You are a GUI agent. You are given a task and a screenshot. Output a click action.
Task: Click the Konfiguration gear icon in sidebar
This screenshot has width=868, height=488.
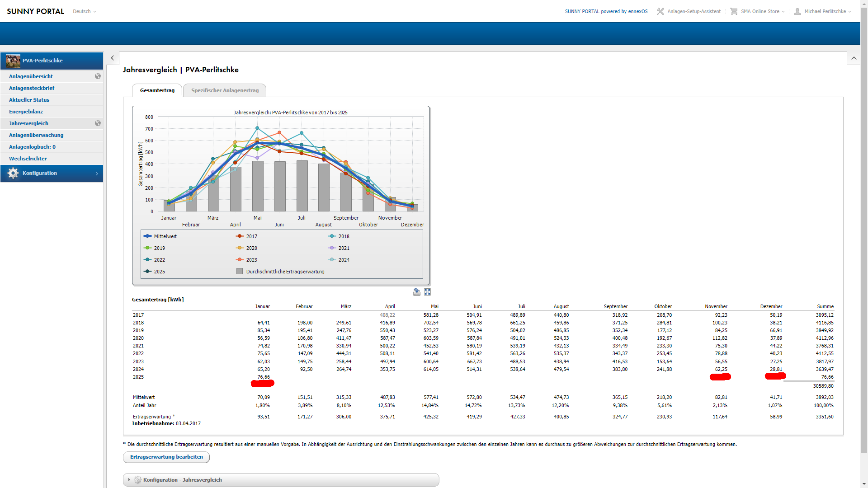[13, 174]
